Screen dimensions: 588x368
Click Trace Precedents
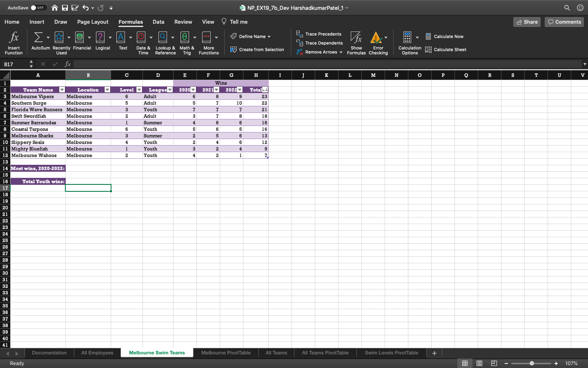click(x=319, y=34)
